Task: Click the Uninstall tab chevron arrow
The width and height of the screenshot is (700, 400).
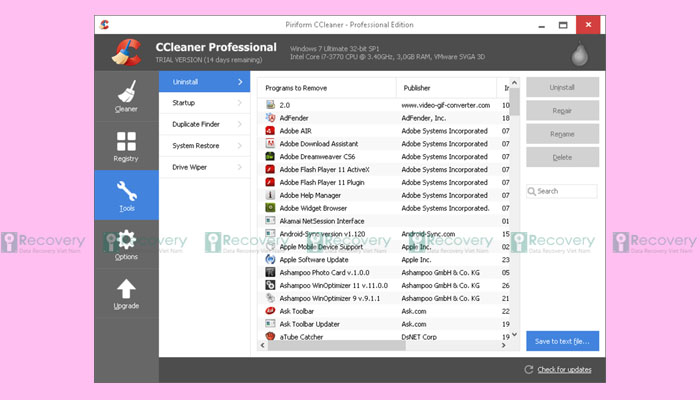Action: pos(240,82)
